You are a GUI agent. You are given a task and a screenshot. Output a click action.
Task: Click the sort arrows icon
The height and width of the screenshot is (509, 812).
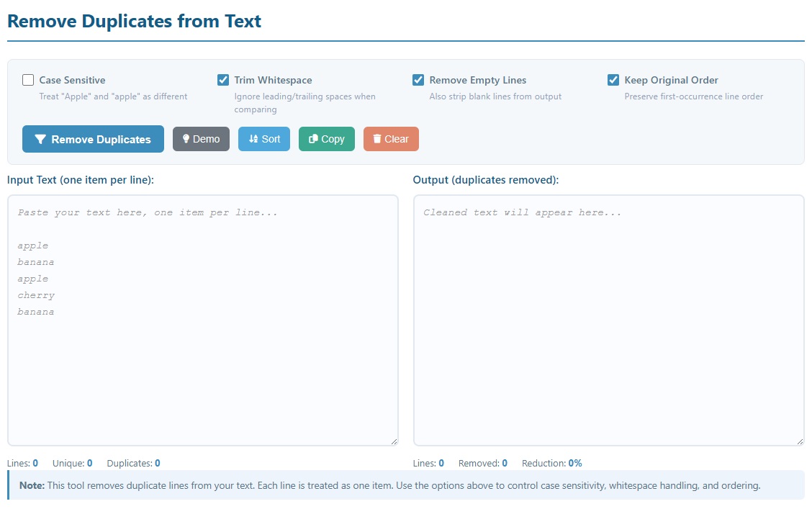pyautogui.click(x=253, y=139)
